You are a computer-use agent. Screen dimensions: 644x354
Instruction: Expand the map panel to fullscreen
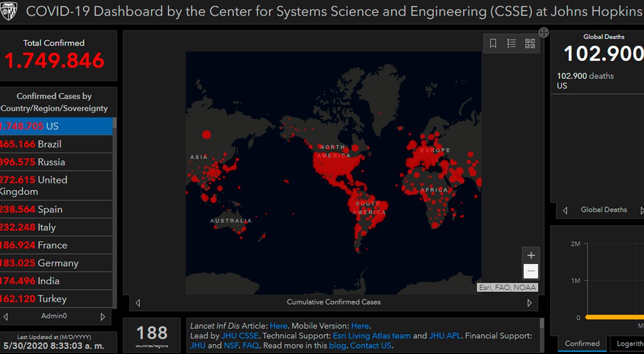pos(544,33)
